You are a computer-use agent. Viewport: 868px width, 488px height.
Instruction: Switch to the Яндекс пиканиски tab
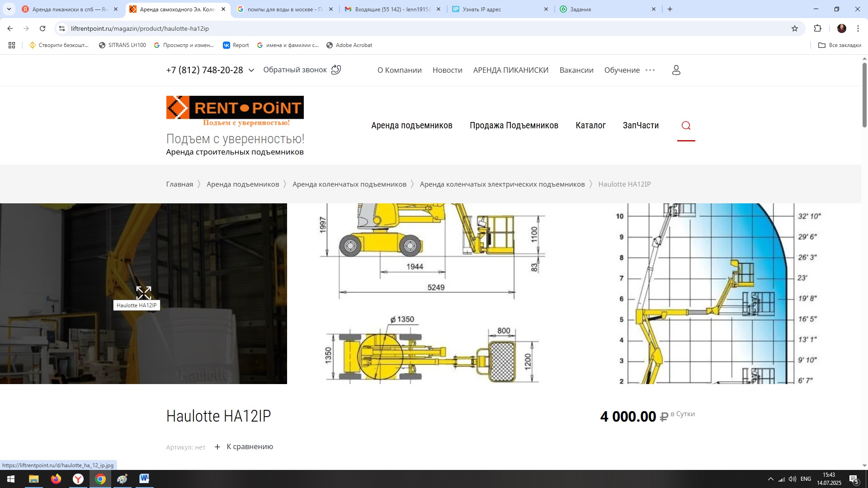[70, 9]
